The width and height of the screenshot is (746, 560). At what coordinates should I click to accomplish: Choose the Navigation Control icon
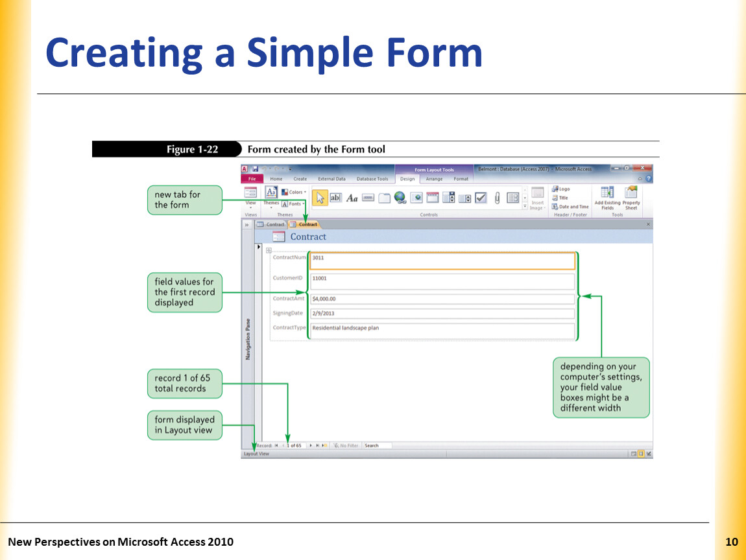point(433,198)
